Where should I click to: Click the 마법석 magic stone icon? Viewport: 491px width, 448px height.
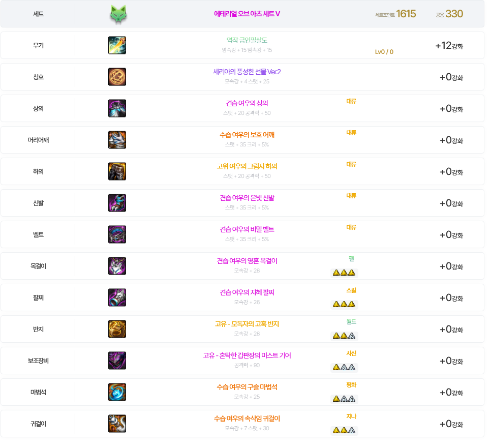click(x=117, y=392)
